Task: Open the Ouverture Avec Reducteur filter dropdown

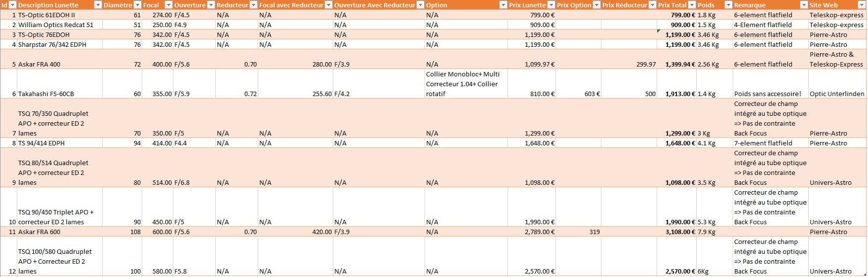Action: point(420,5)
